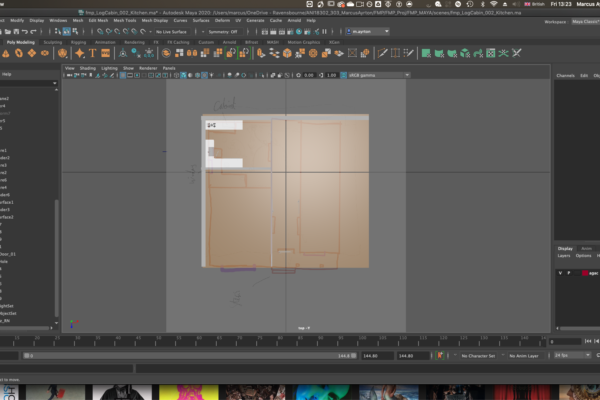600x400 pixels.
Task: Click the Redo arrow in status line
Action: point(33,31)
